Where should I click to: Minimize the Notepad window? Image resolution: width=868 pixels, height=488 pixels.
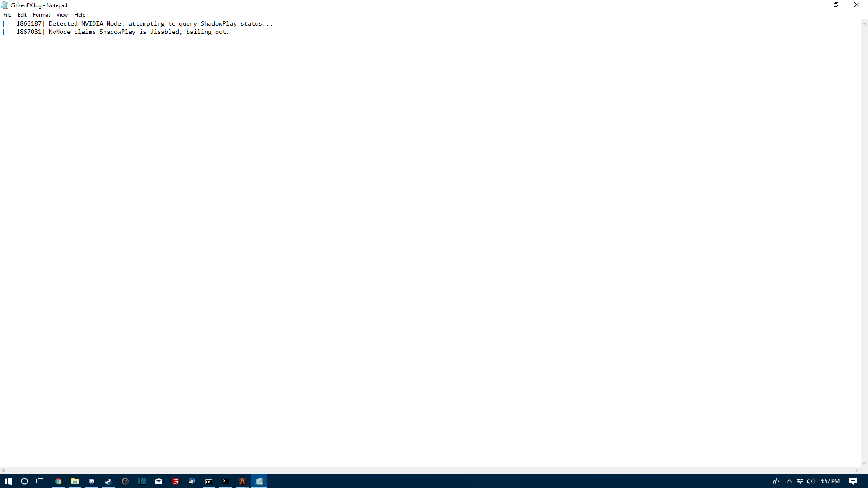[816, 5]
